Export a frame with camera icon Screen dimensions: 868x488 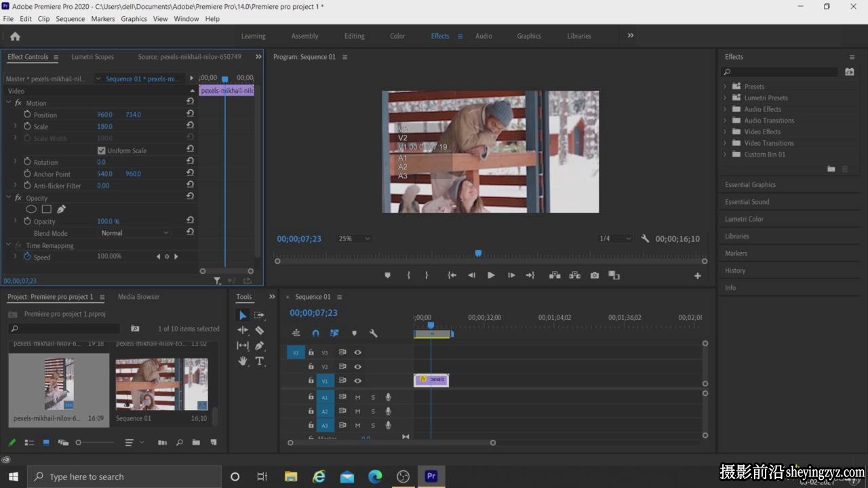(x=595, y=275)
